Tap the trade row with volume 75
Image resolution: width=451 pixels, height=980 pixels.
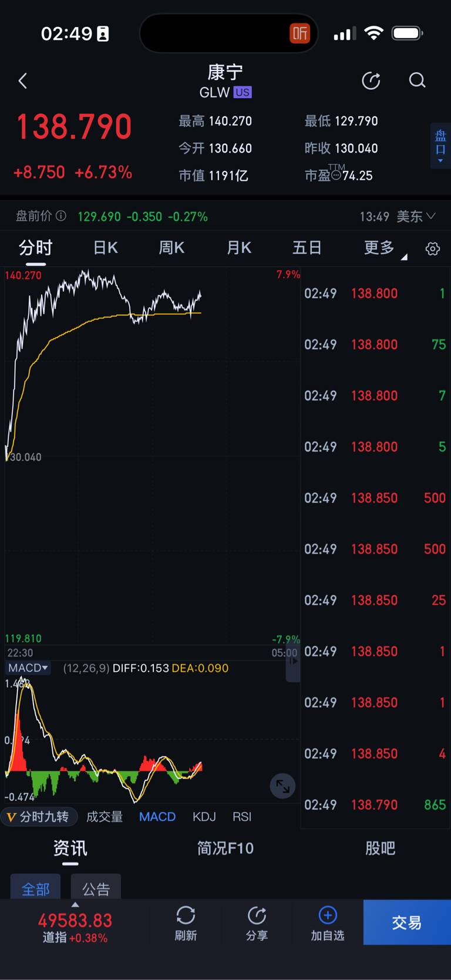click(x=375, y=345)
